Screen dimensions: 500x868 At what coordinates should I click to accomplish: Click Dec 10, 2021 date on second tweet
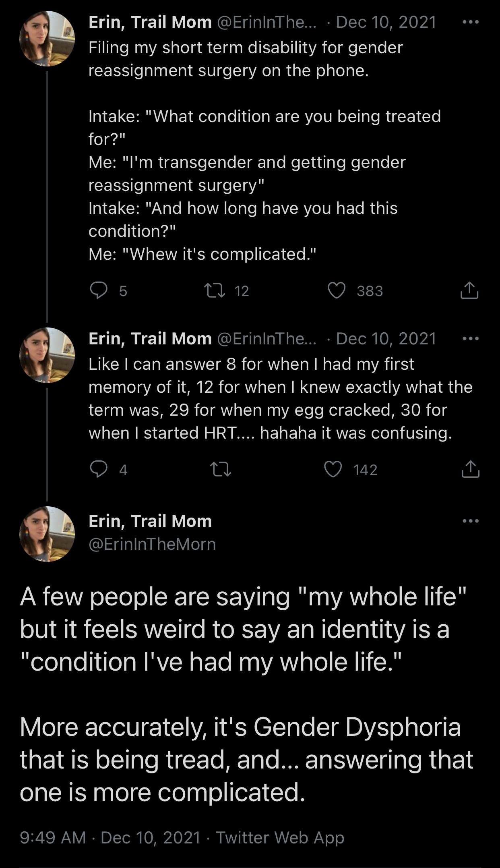click(x=386, y=339)
